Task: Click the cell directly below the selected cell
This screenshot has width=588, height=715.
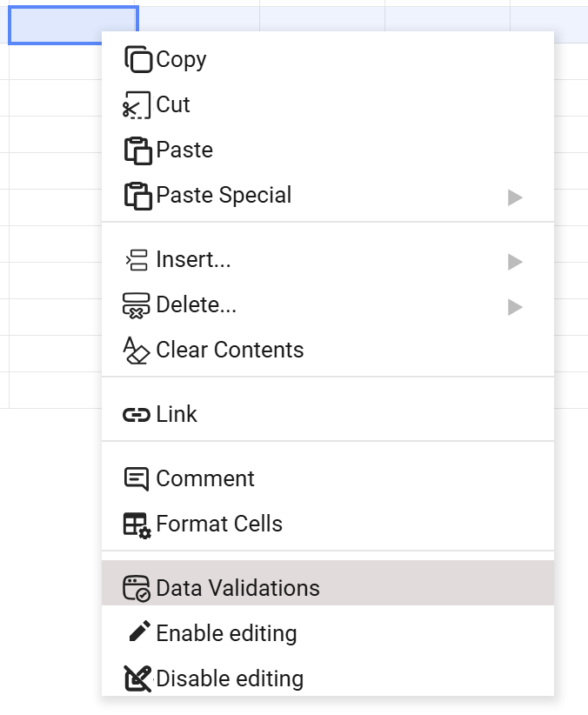Action: point(54,61)
